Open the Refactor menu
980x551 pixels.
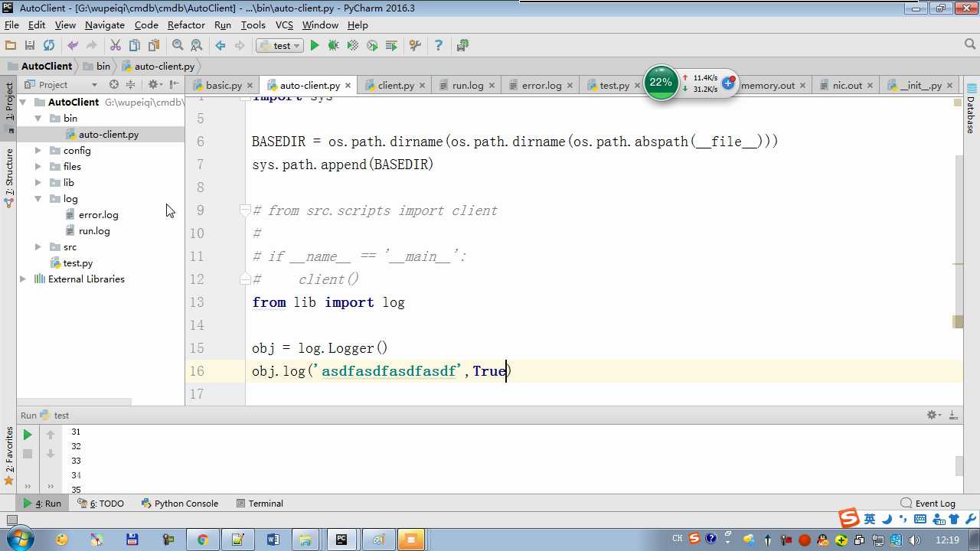[x=186, y=25]
